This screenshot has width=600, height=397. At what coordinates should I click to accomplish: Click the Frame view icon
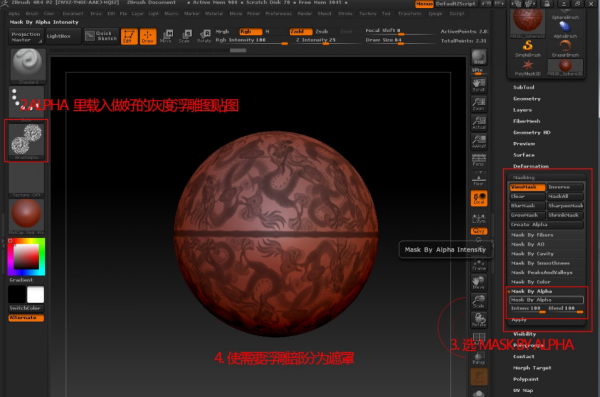[479, 264]
